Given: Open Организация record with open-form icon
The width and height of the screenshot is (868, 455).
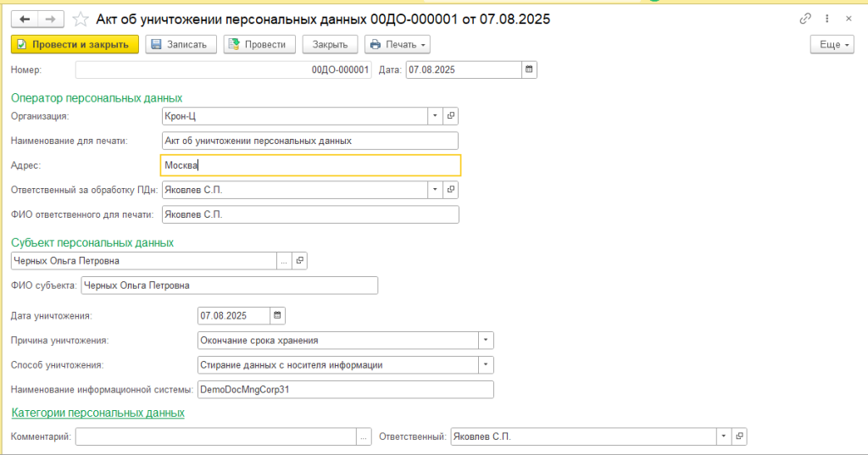Looking at the screenshot, I should tap(451, 116).
